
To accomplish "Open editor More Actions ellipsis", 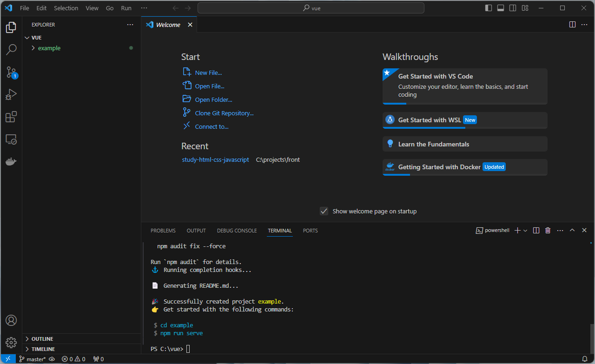I will pyautogui.click(x=585, y=25).
